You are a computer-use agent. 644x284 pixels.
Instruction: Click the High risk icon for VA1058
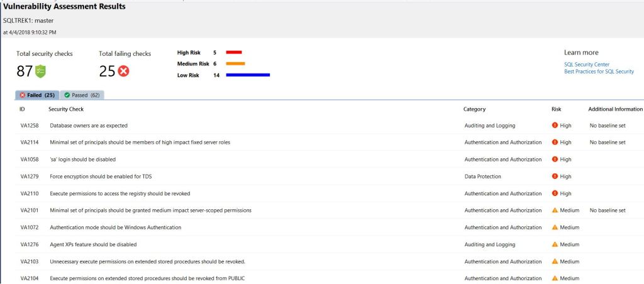point(555,160)
